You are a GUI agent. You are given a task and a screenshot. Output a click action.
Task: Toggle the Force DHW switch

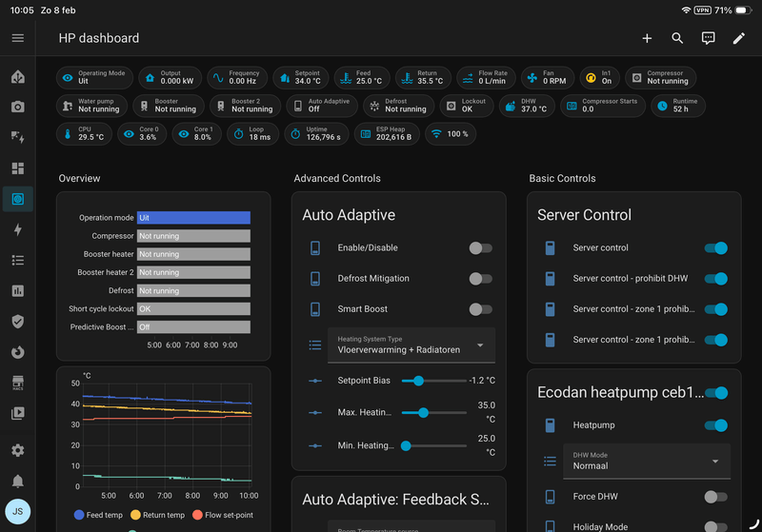[715, 497]
